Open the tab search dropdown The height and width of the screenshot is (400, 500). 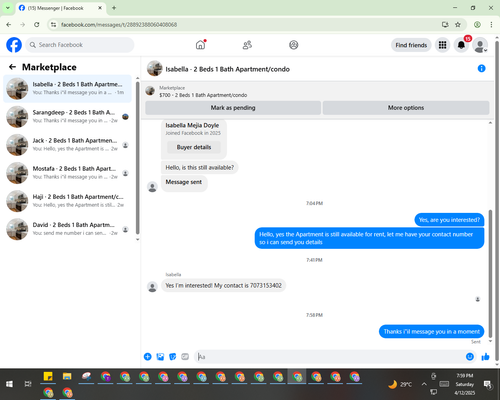click(x=8, y=8)
